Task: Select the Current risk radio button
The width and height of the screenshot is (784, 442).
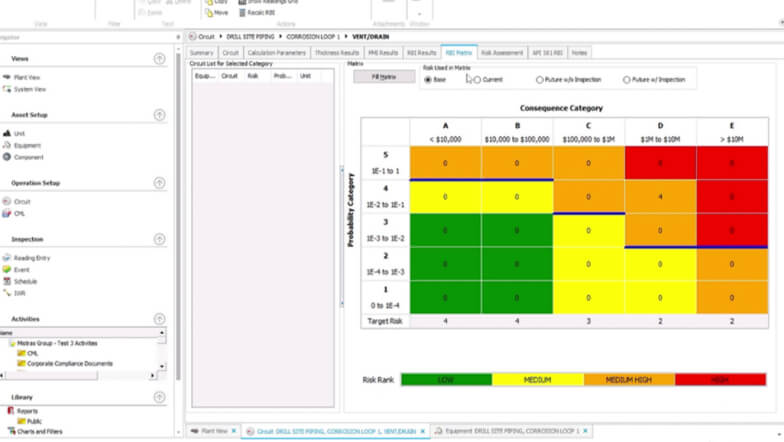Action: pos(478,80)
